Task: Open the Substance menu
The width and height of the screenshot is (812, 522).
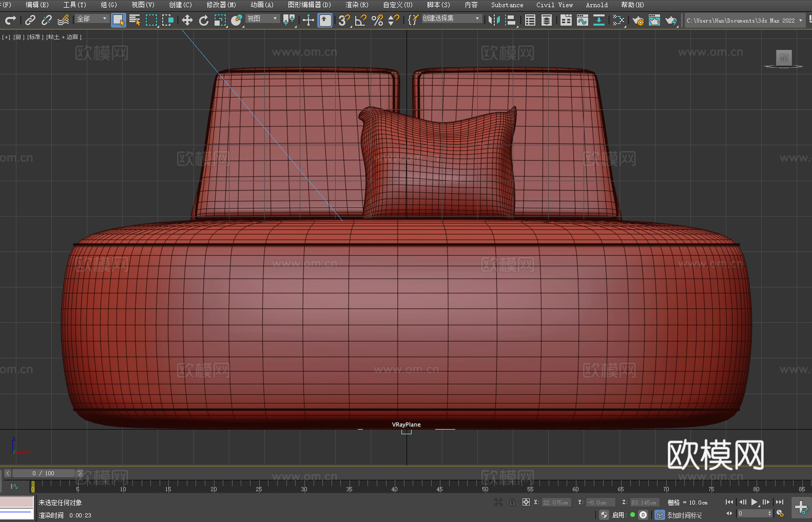Action: pos(507,5)
